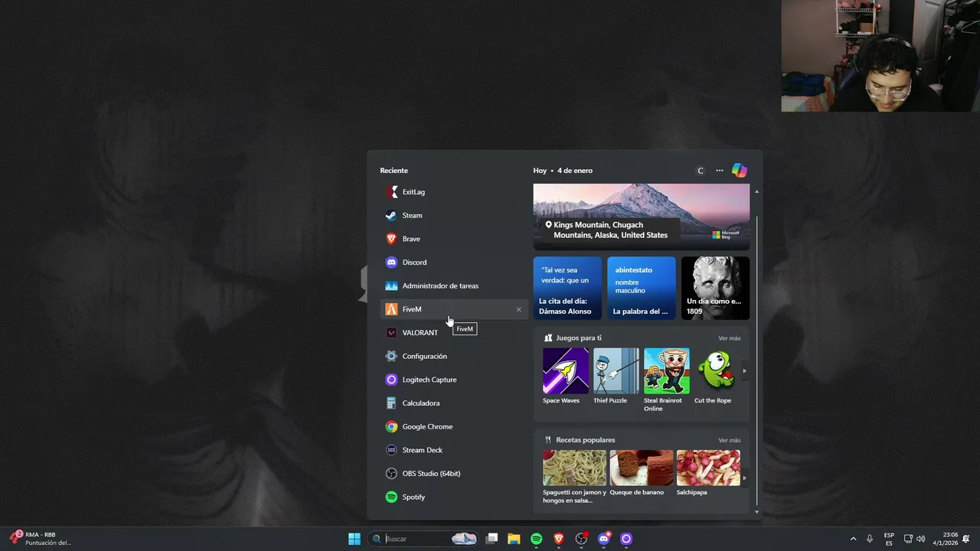980x551 pixels.
Task: Click the Windows Start button
Action: point(354,539)
